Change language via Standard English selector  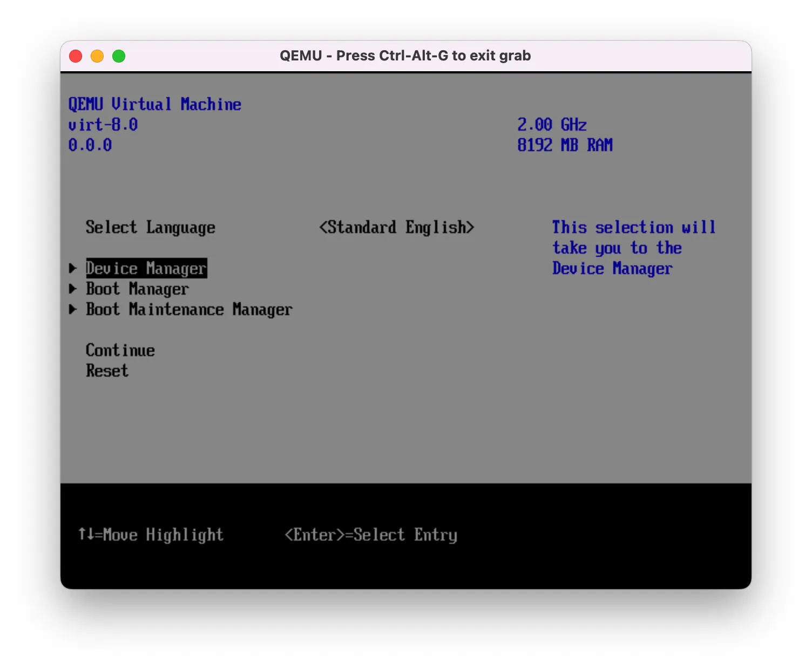pyautogui.click(x=397, y=227)
